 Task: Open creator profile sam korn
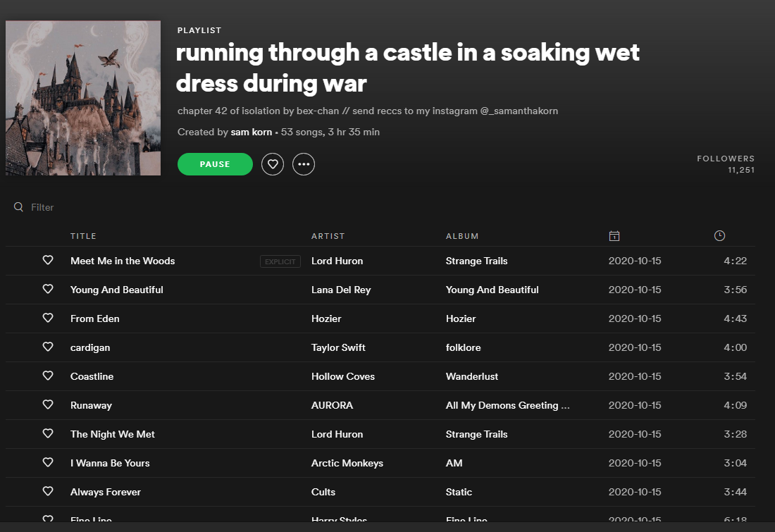251,132
